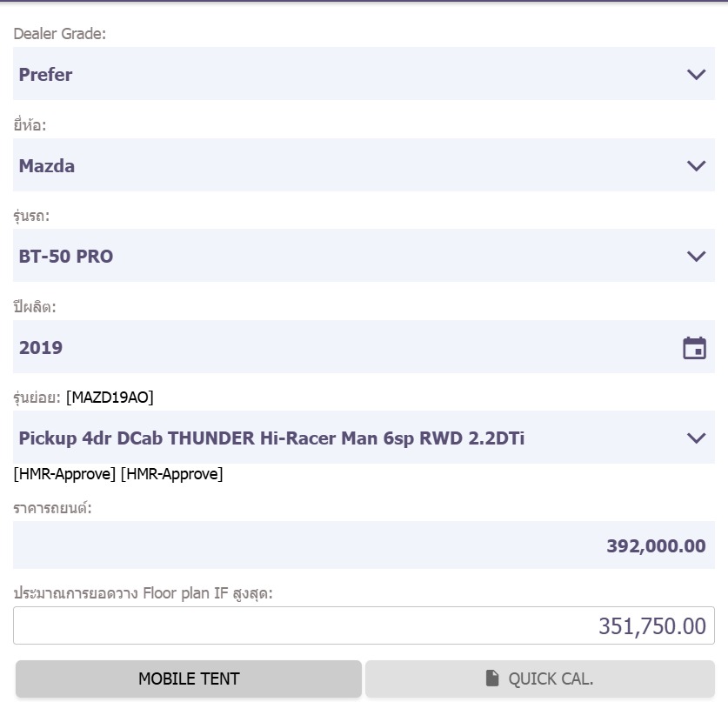Click the Dealer Grade label

coord(60,34)
